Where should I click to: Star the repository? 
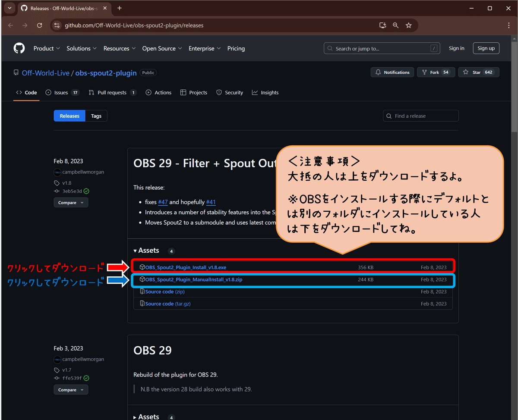[478, 72]
